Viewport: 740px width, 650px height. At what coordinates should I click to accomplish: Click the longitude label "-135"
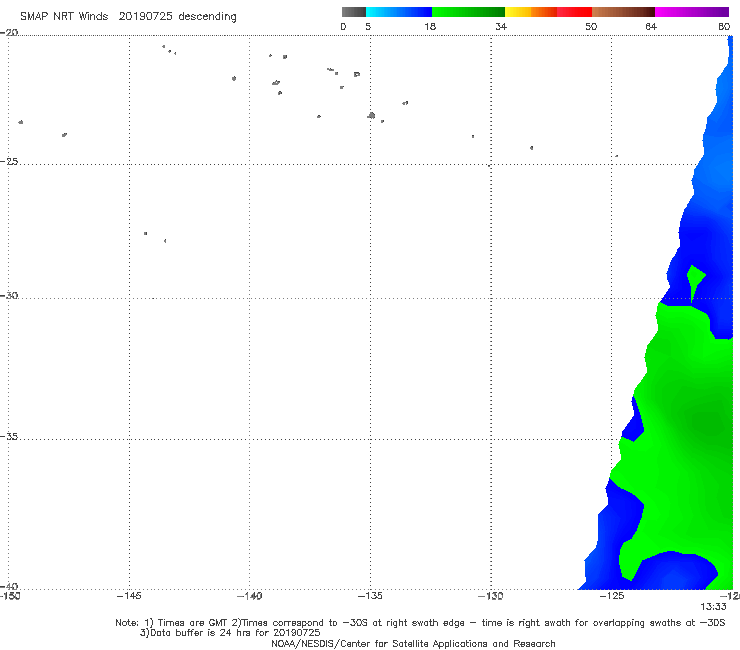[x=370, y=596]
